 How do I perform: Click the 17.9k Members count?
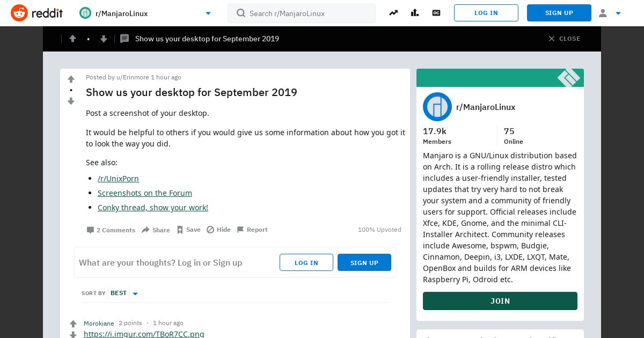tap(437, 135)
